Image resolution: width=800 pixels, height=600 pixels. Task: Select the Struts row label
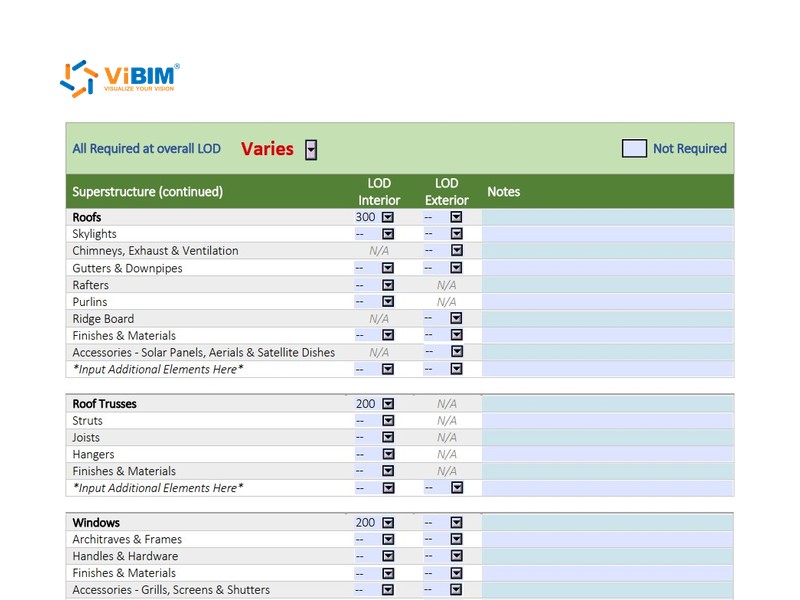point(87,421)
